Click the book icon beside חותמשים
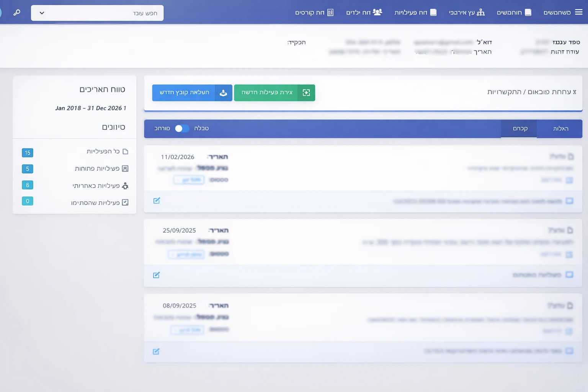588x392 pixels. (x=528, y=12)
